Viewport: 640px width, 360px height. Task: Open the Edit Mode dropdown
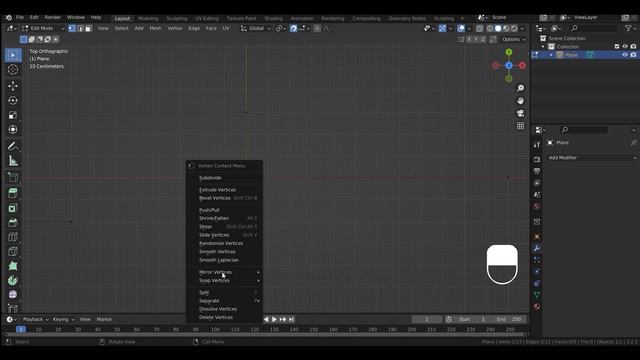(43, 28)
